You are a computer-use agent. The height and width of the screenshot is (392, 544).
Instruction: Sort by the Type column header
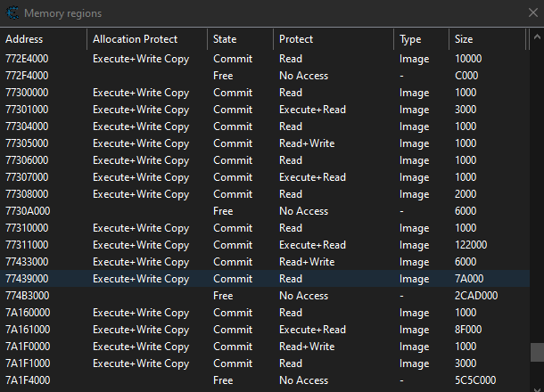pos(410,39)
